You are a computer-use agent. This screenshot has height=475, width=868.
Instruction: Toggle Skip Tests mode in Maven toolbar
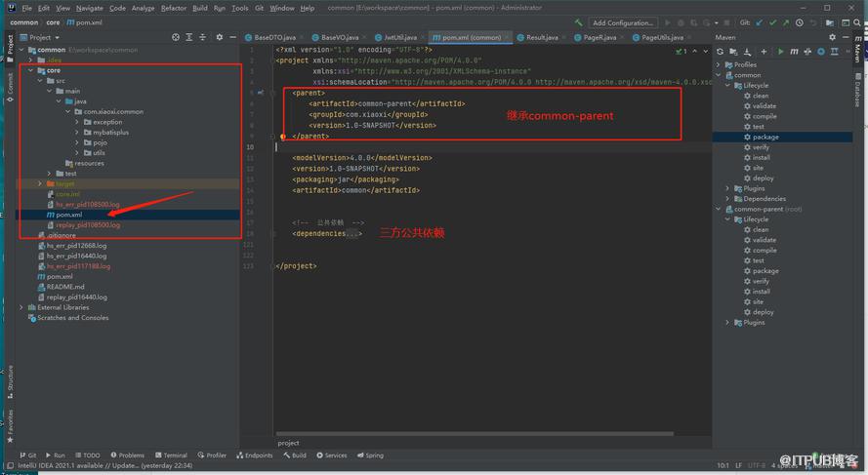tap(821, 52)
